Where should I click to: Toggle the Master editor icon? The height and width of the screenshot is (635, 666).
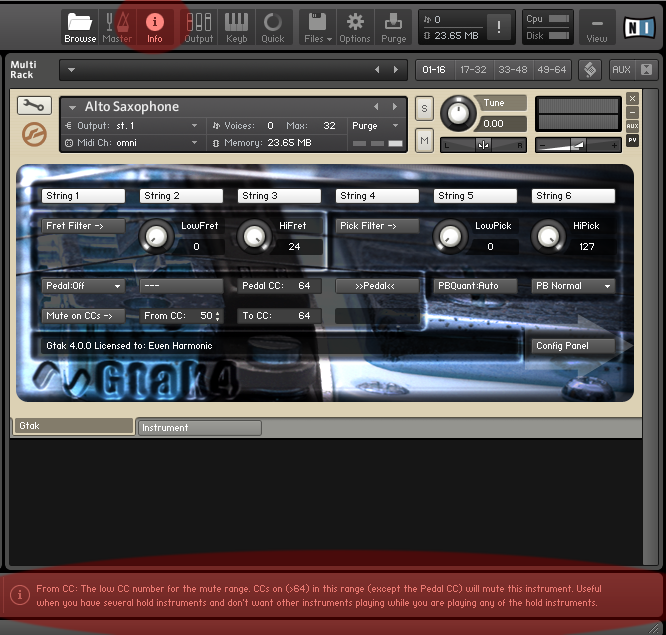tap(117, 27)
